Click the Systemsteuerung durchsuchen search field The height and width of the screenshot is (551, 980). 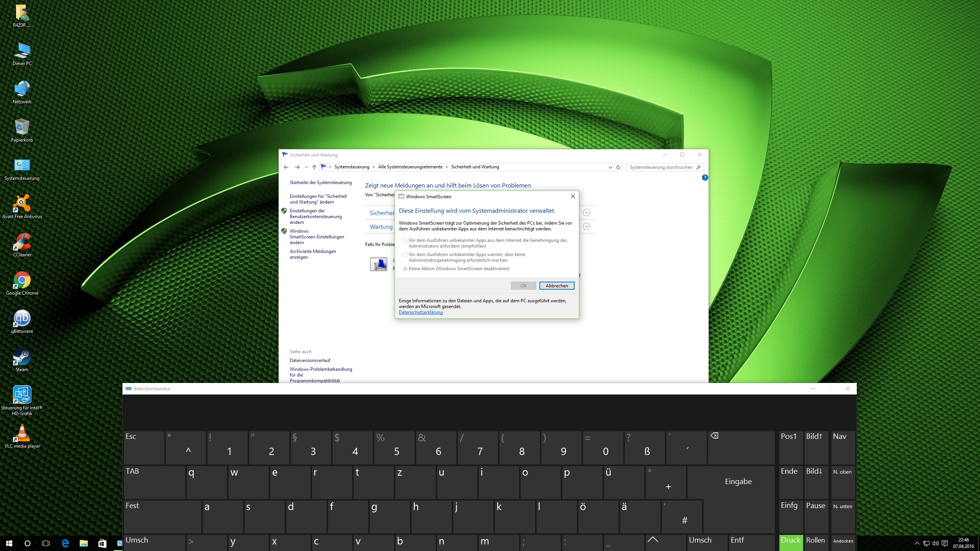click(661, 167)
